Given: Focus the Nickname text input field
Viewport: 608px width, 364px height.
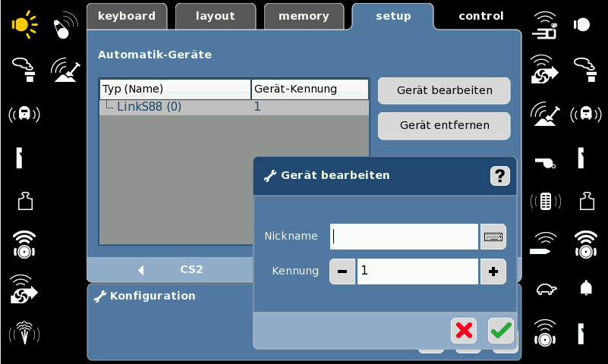Looking at the screenshot, I should pyautogui.click(x=404, y=237).
